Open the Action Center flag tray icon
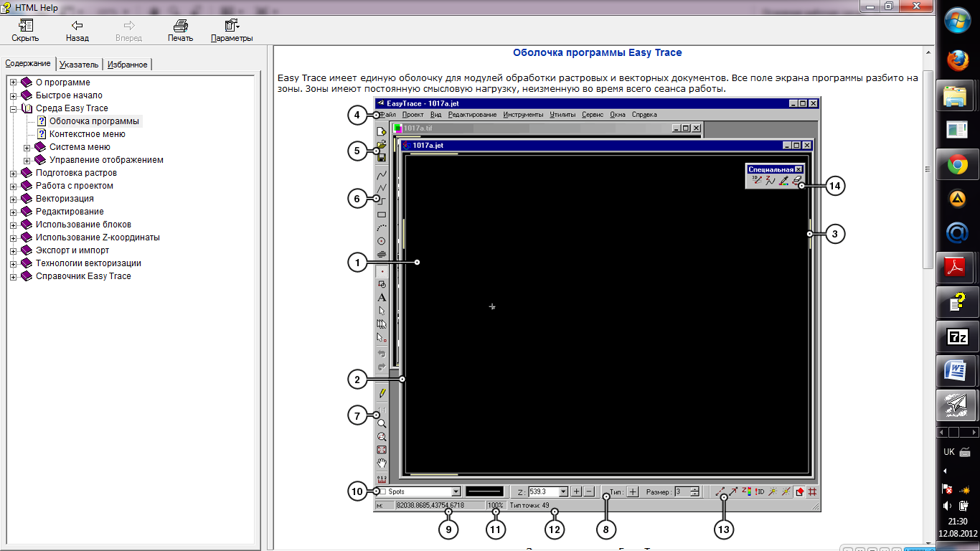980x551 pixels. coord(948,489)
